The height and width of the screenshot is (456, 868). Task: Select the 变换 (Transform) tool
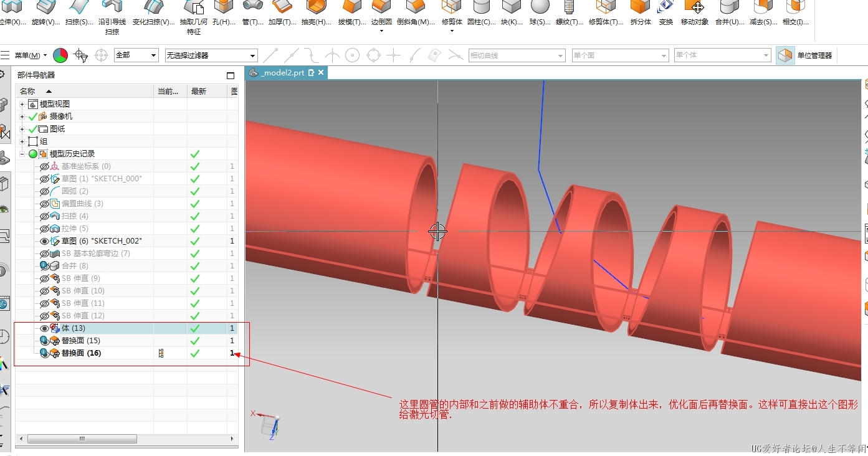665,14
